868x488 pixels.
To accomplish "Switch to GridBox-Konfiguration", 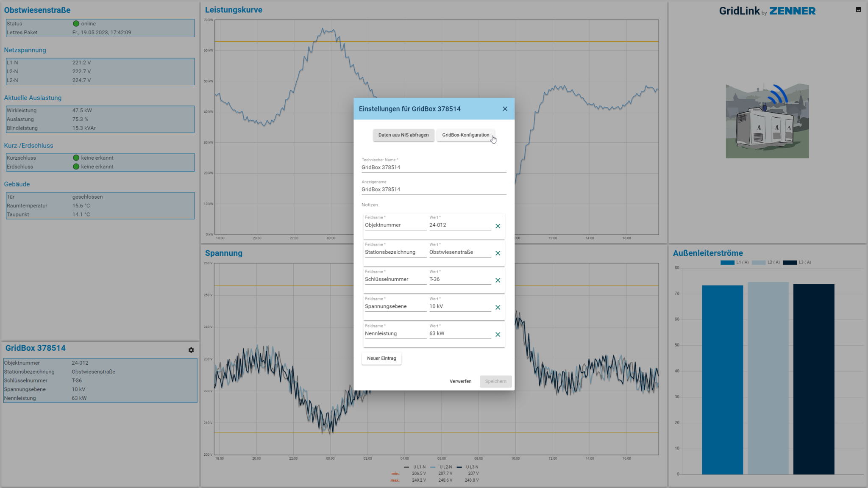I will [465, 135].
